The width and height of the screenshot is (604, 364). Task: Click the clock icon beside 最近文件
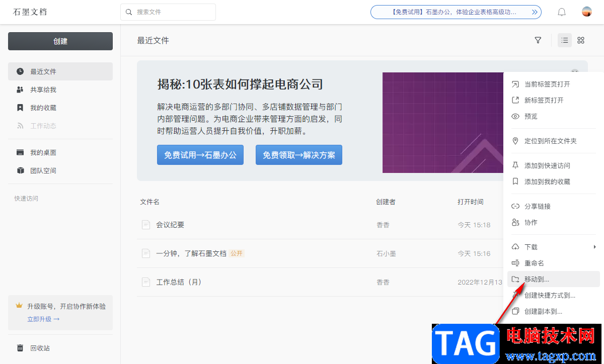[x=20, y=71]
